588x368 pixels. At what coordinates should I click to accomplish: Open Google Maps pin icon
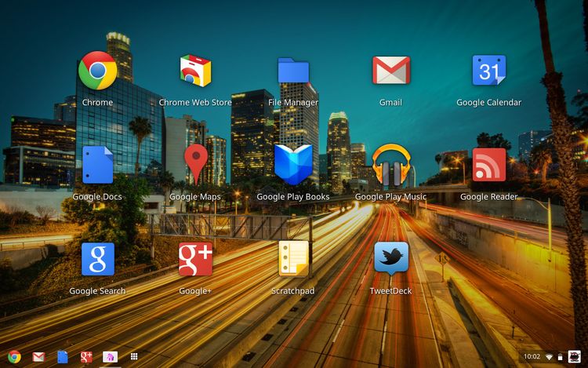point(195,165)
